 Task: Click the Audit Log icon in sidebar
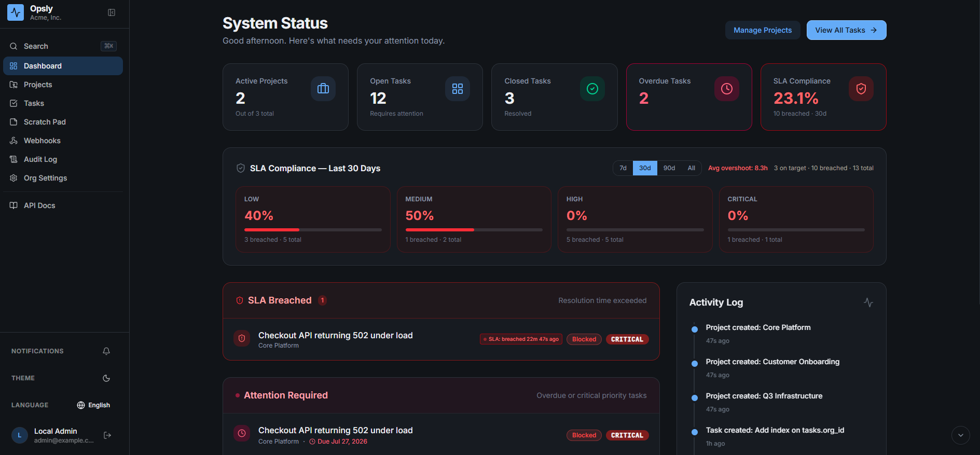[13, 159]
